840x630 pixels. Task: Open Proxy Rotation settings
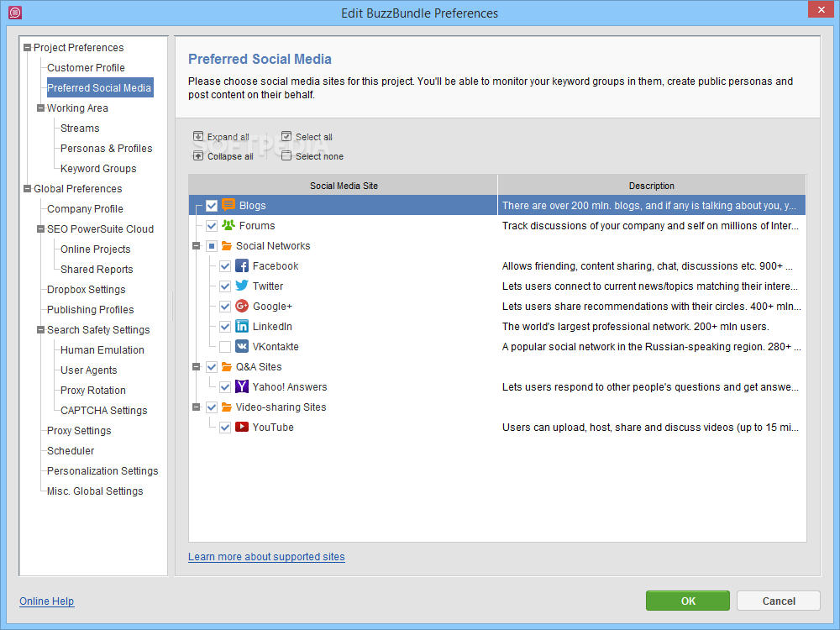92,391
